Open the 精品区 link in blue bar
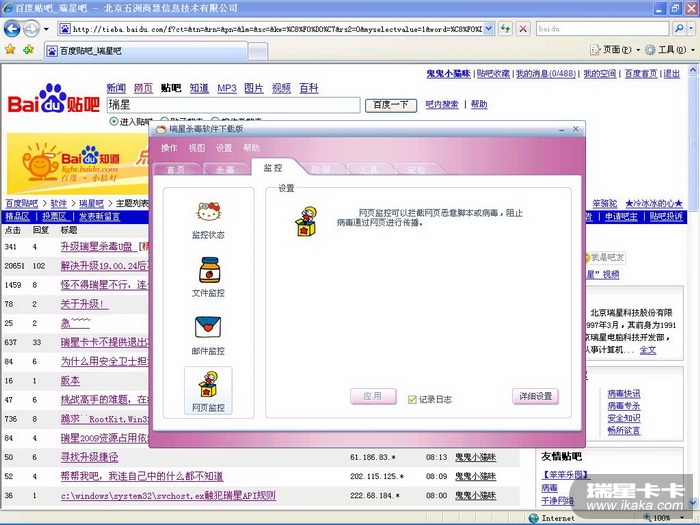Screen dimensions: 700x525 (17, 217)
